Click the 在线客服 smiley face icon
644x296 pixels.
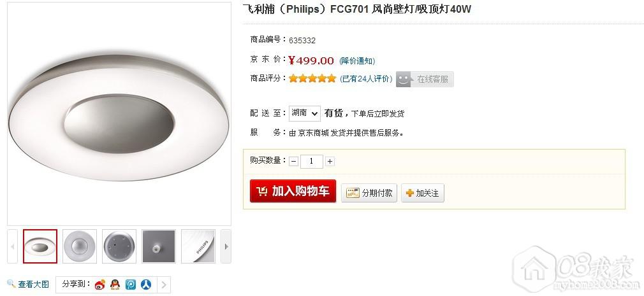pos(404,79)
